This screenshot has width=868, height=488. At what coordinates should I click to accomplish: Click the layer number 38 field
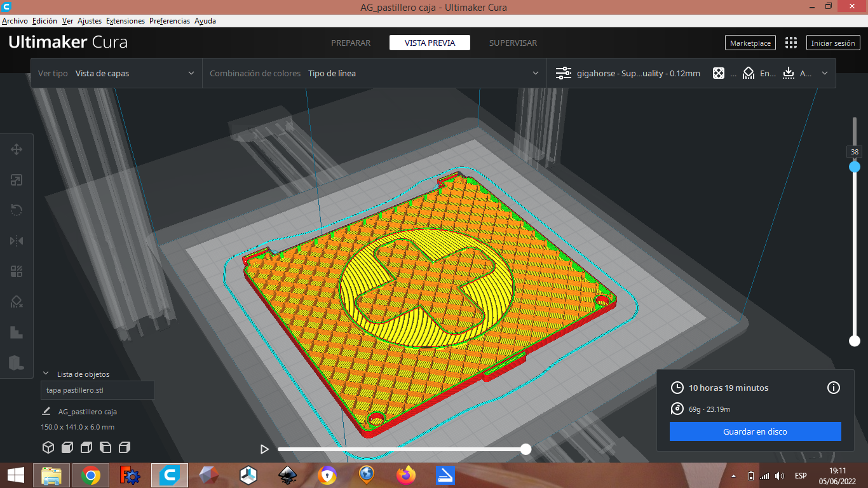[x=855, y=152]
